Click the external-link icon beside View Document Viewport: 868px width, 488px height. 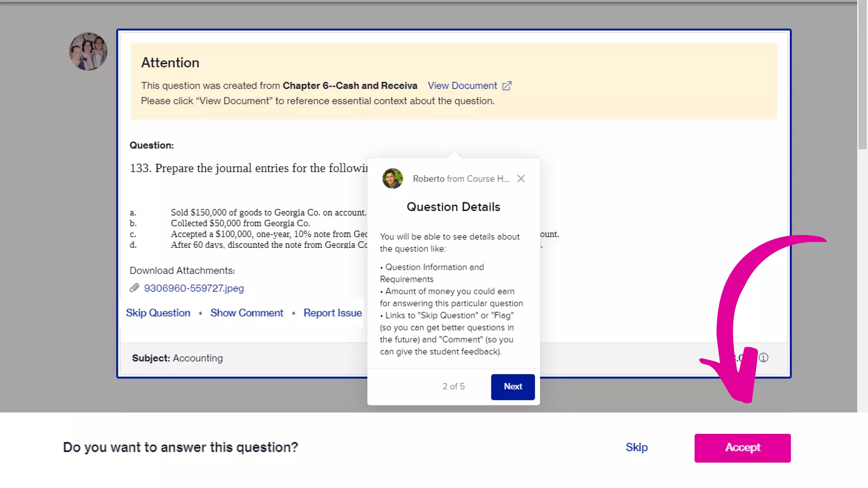pyautogui.click(x=507, y=86)
